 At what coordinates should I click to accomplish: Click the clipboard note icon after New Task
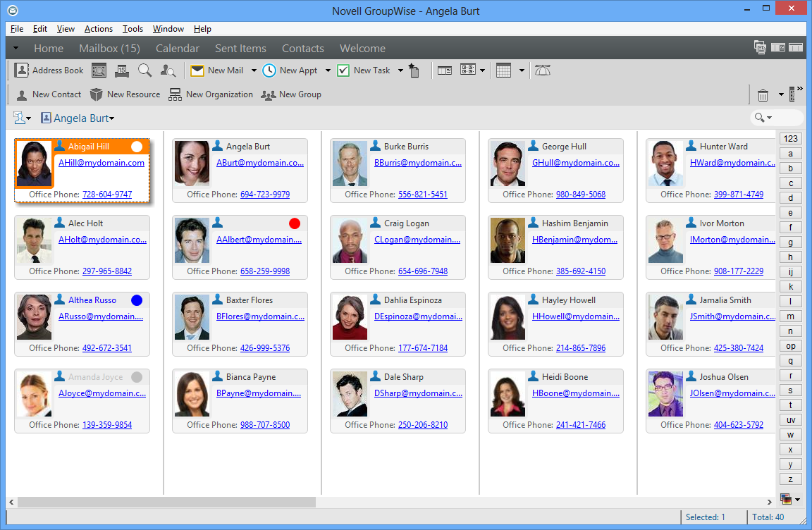(x=414, y=70)
